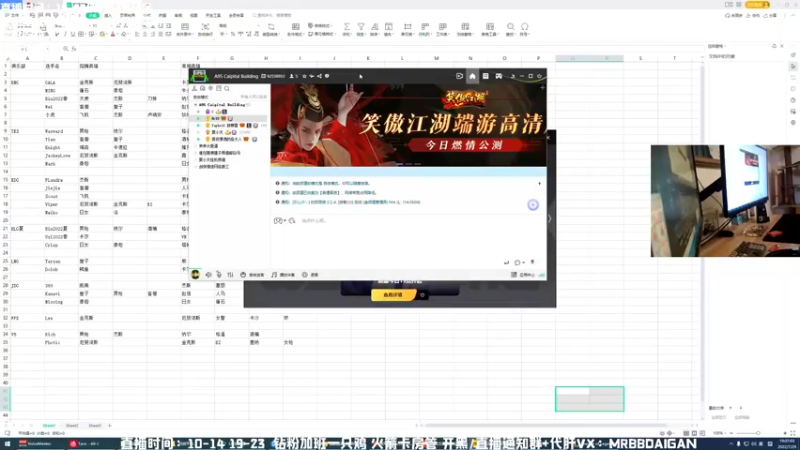
Task: Click the gamepad icon in YY window header
Action: tap(498, 76)
